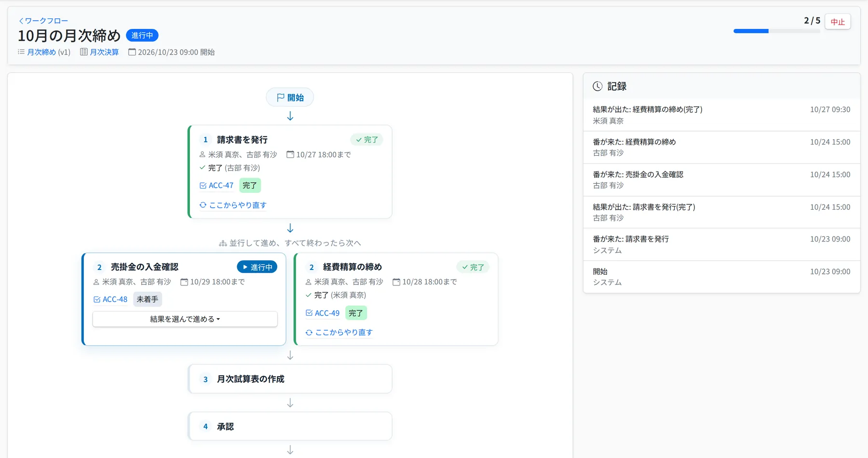Select log entry 番が来た: 請求書を発行
868x458 pixels.
tap(721, 244)
